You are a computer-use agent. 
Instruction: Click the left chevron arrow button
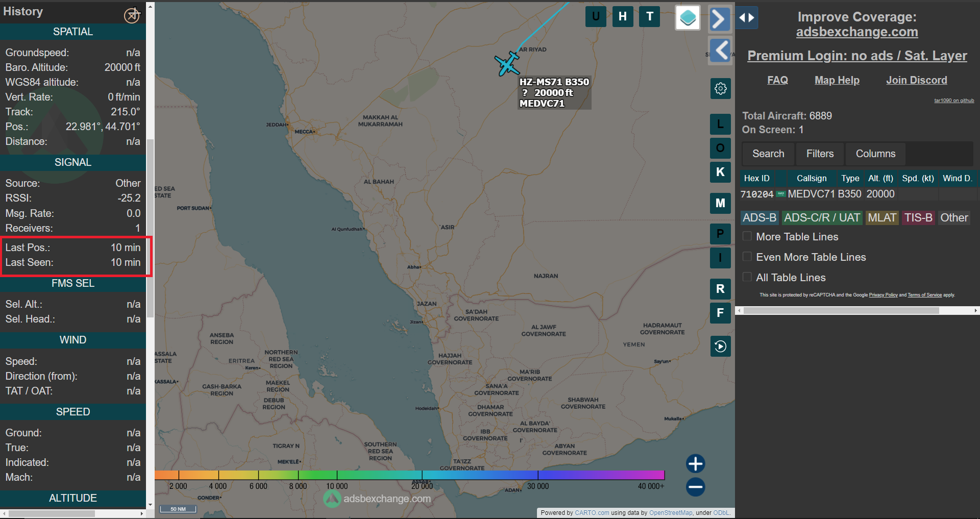[720, 50]
